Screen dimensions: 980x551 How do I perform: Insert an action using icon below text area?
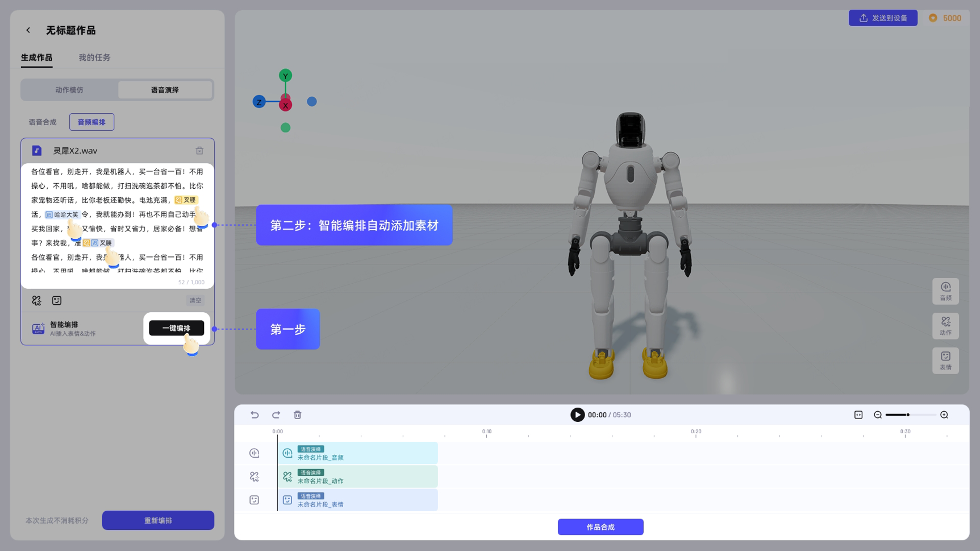click(x=36, y=300)
